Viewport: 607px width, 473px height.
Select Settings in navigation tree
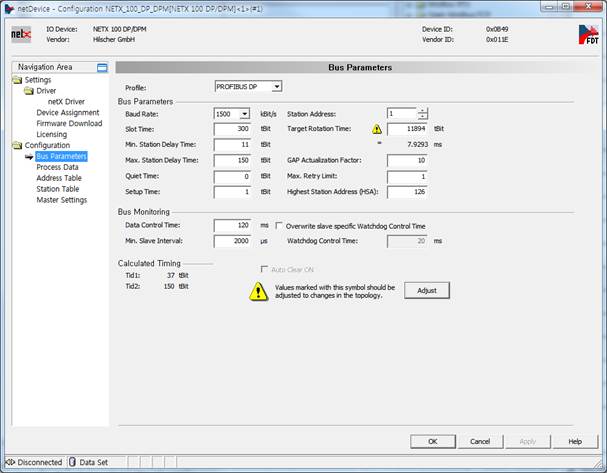point(38,80)
